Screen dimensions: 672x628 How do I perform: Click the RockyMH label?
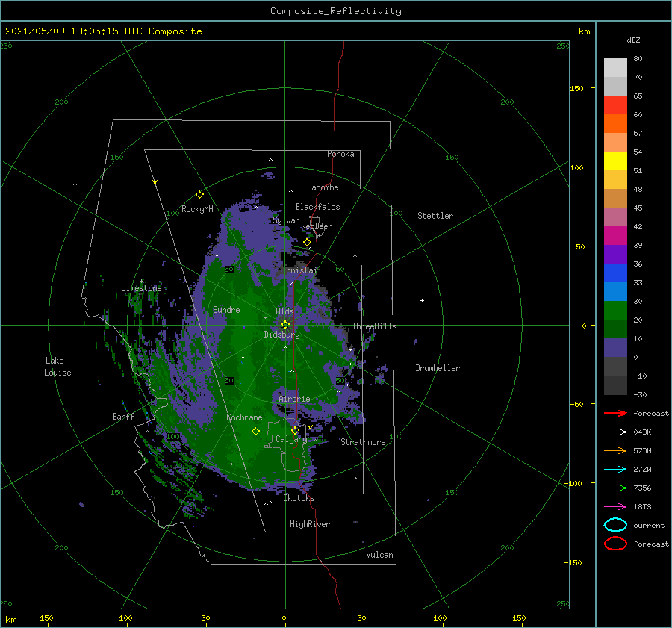[x=197, y=209]
